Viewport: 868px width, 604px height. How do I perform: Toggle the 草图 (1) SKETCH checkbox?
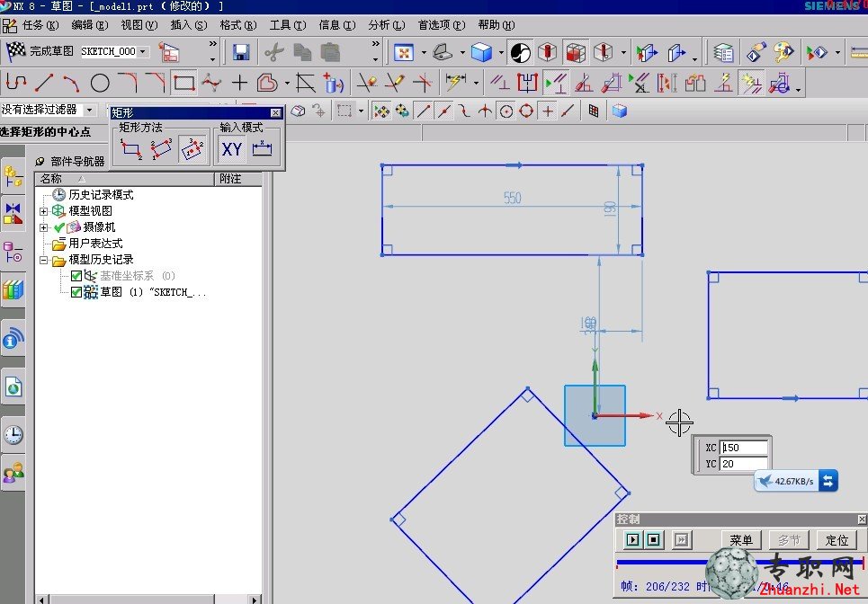pos(76,292)
